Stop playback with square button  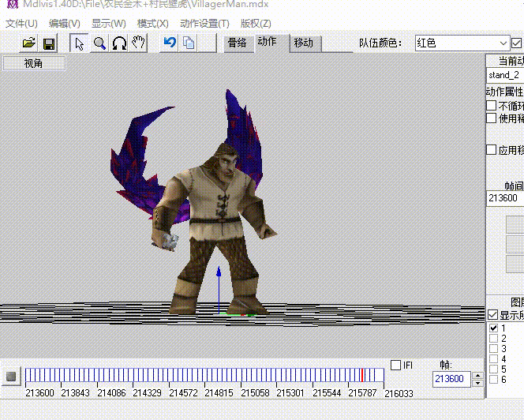(11, 377)
